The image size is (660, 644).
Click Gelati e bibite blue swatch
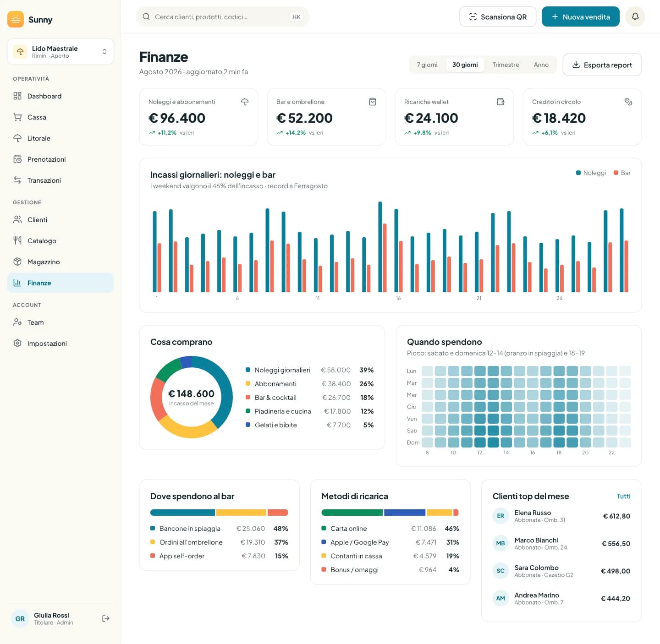tap(248, 425)
